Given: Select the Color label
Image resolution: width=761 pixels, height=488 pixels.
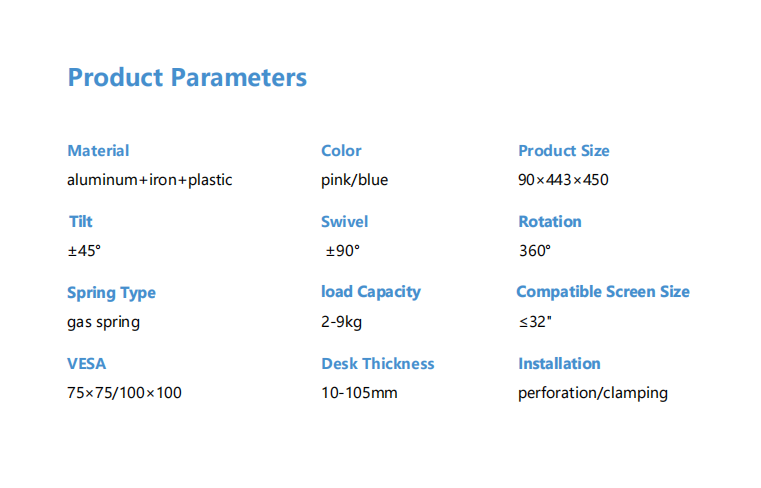Looking at the screenshot, I should [341, 151].
